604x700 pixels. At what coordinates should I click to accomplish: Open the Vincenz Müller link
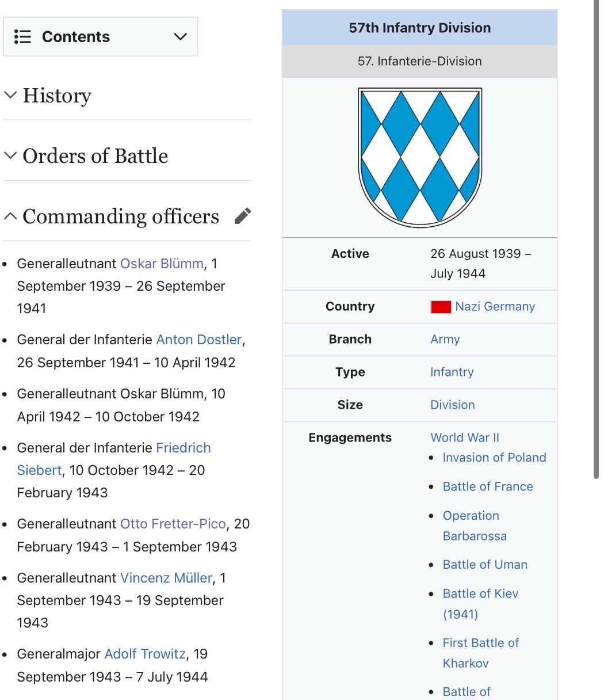pos(166,578)
